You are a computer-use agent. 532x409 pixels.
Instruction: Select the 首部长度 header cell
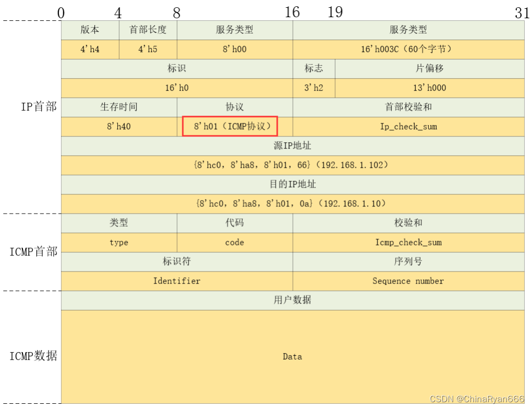(148, 30)
